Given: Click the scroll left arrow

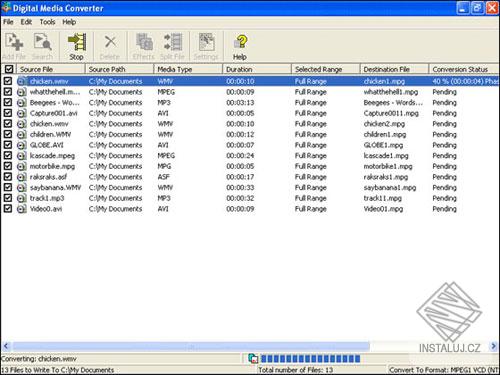Looking at the screenshot, I should point(6,346).
